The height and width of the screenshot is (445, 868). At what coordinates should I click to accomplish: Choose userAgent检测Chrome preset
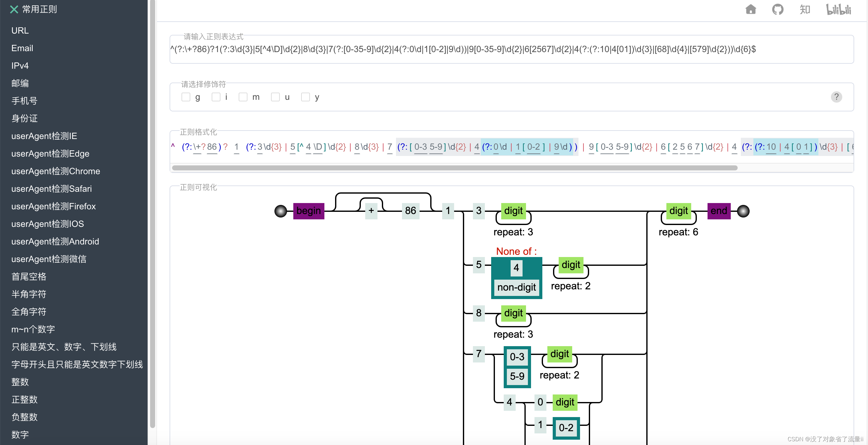point(56,171)
